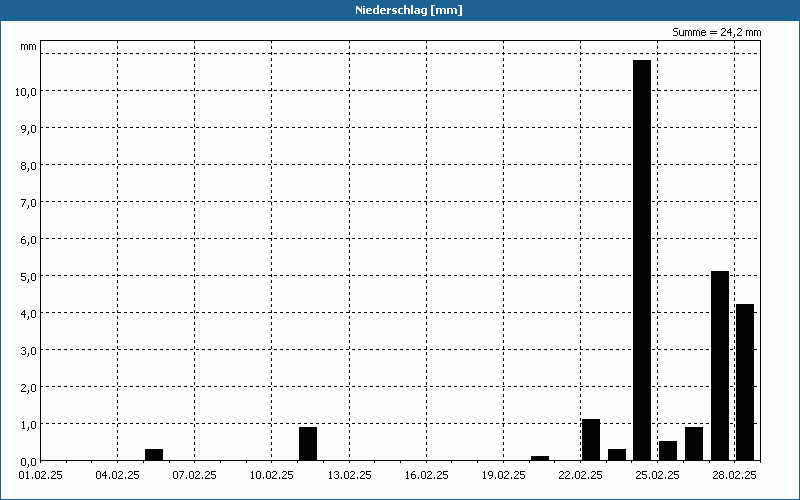800x500 pixels.
Task: Click the y-axis value 3,0
Action: point(28,351)
